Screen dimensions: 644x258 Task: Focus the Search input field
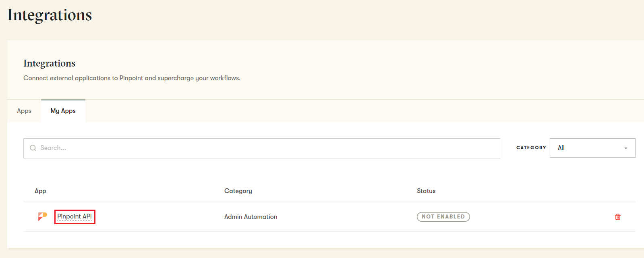point(262,148)
